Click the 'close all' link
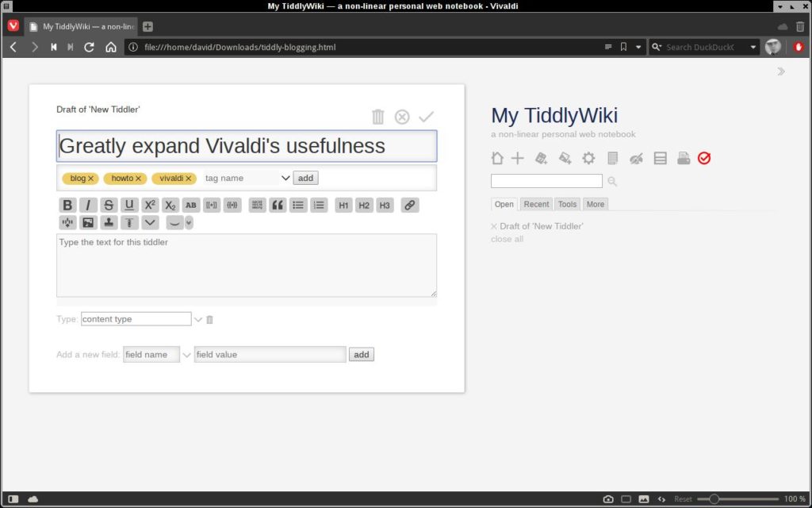The image size is (812, 508). click(507, 239)
